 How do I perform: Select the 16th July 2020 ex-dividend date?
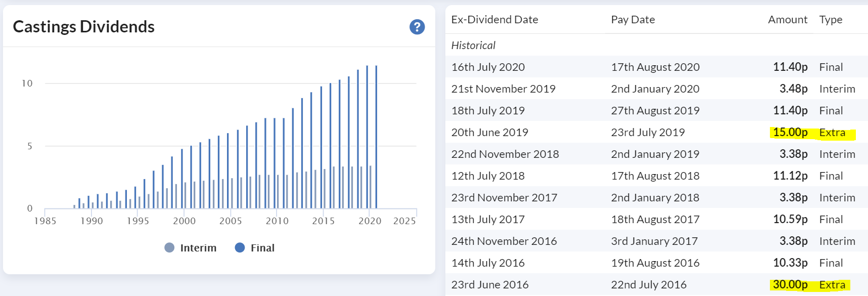[x=488, y=67]
